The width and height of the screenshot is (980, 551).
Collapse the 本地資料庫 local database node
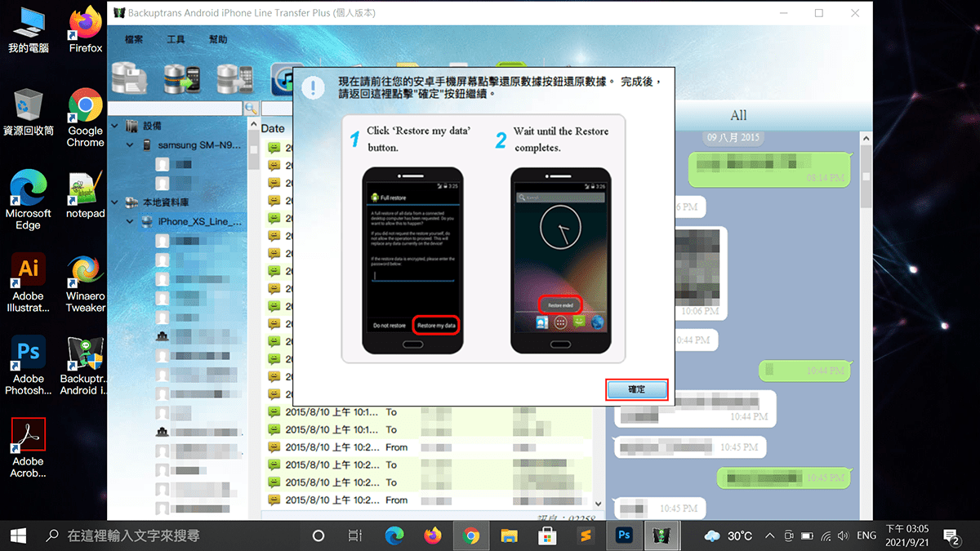tap(114, 200)
